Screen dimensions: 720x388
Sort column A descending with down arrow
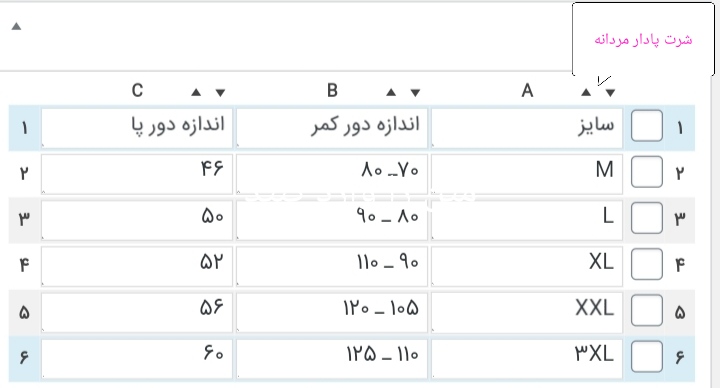tap(610, 93)
